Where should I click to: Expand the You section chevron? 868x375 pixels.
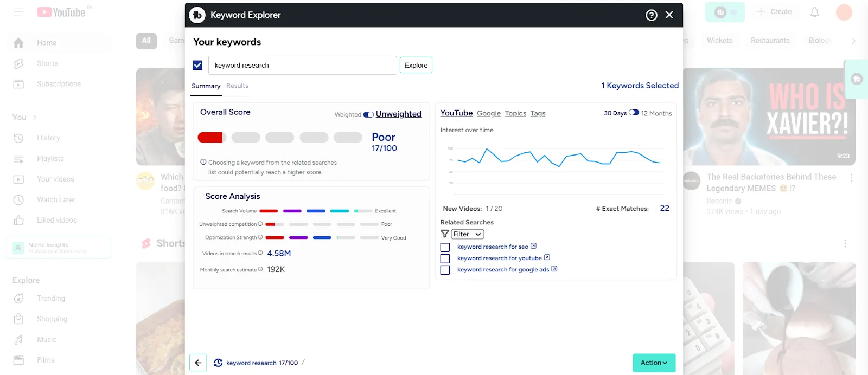[x=35, y=118]
